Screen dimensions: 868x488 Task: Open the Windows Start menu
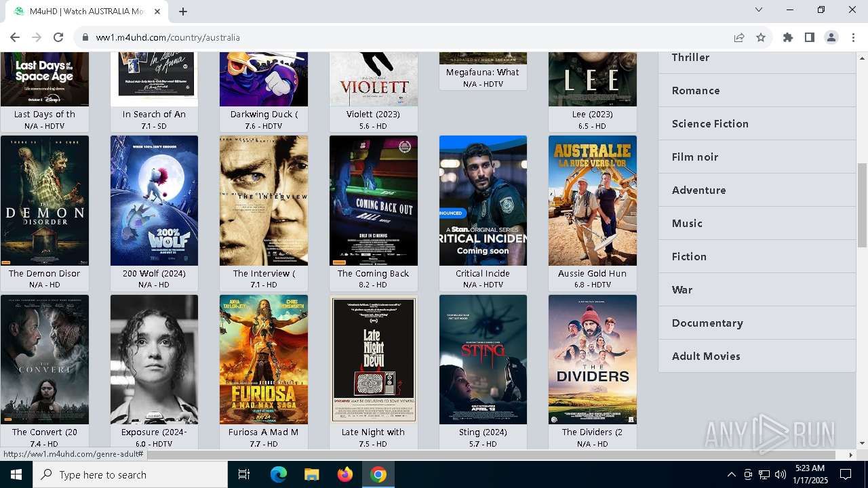[16, 474]
